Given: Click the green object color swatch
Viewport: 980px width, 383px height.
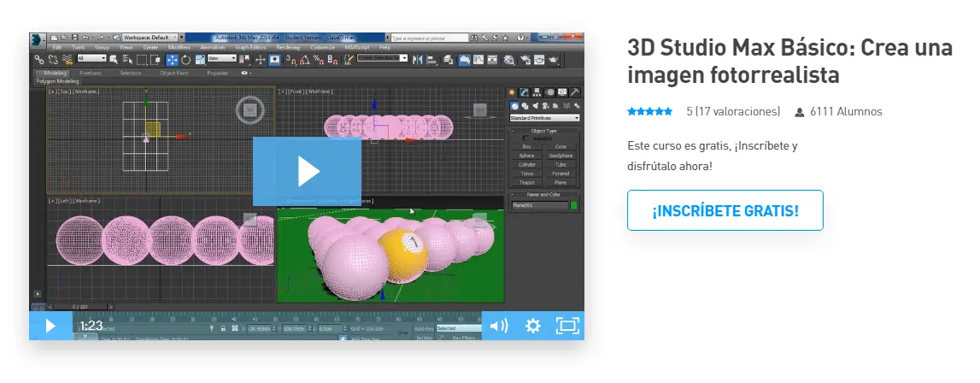Looking at the screenshot, I should click(574, 205).
